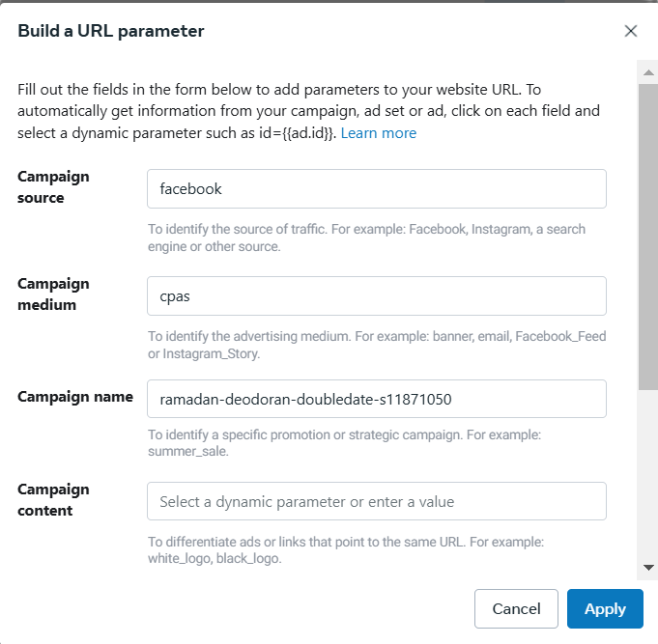The image size is (658, 644).
Task: Click the advertising medium hint text
Action: (377, 345)
